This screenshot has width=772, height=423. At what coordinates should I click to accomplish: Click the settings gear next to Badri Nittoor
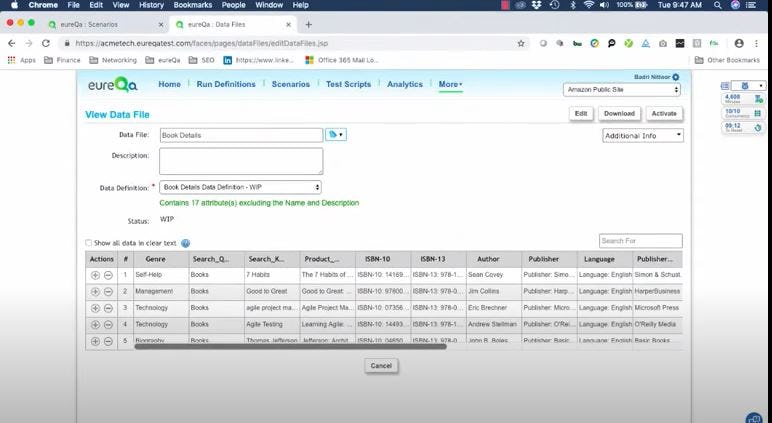[x=676, y=77]
